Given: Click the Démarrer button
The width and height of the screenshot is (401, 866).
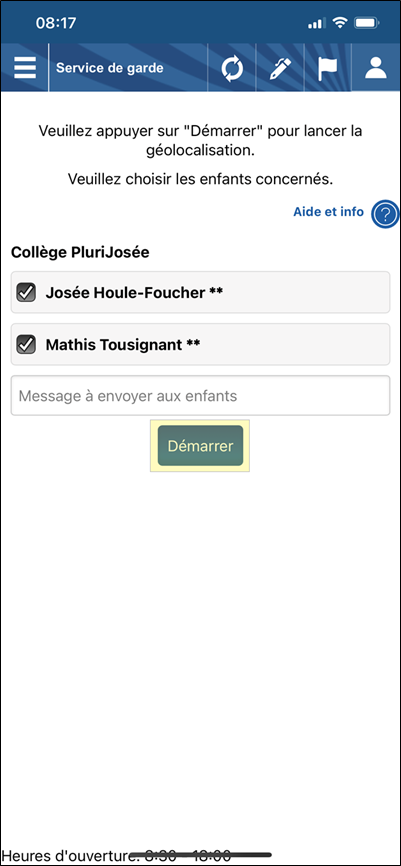Looking at the screenshot, I should [200, 446].
